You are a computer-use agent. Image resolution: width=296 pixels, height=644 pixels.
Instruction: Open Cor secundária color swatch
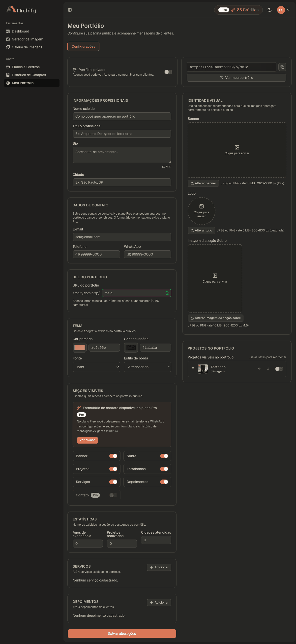coord(131,348)
